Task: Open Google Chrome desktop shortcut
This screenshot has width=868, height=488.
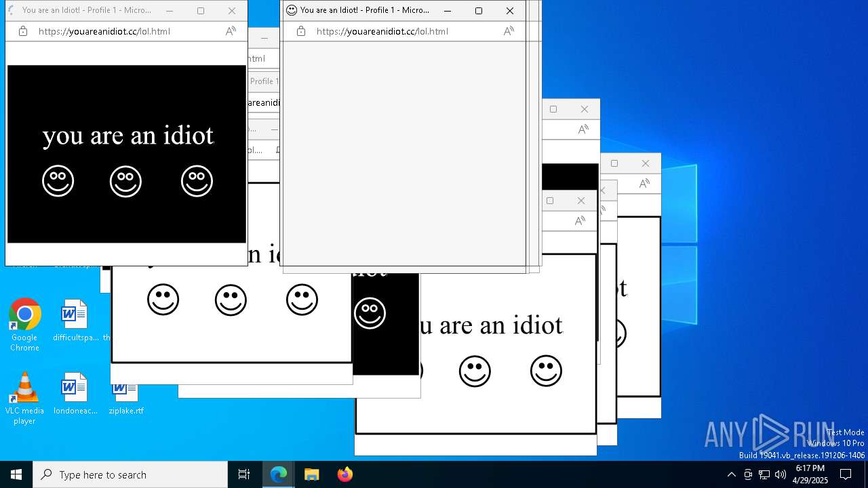Action: pos(24,325)
